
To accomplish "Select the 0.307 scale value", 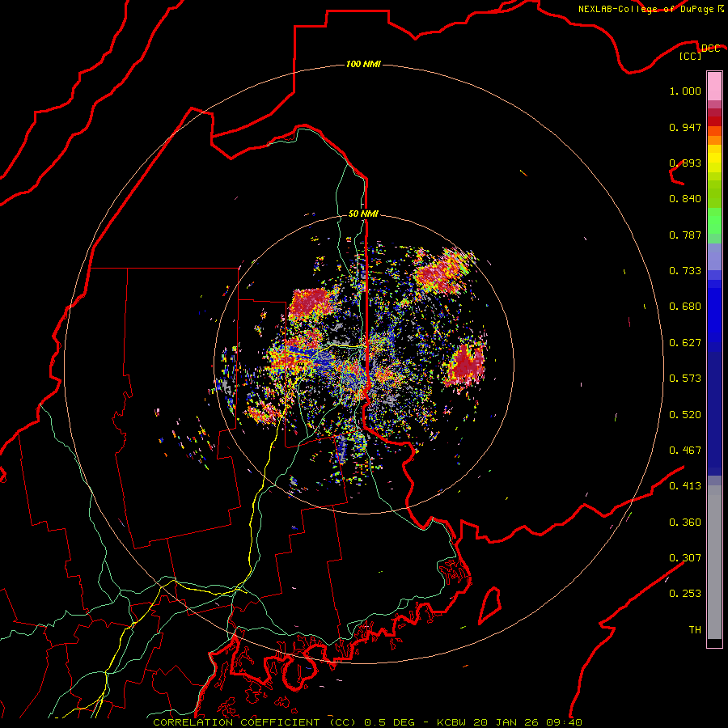I will click(685, 558).
